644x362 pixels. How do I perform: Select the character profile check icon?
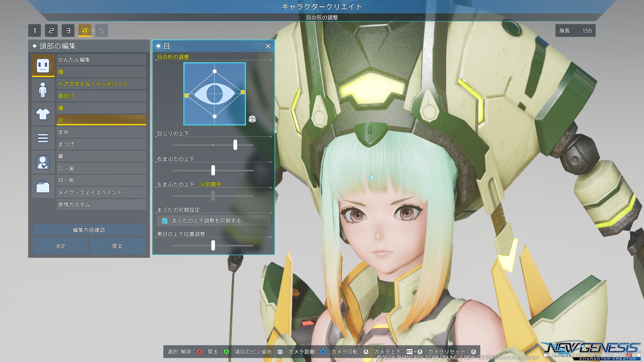point(43,162)
